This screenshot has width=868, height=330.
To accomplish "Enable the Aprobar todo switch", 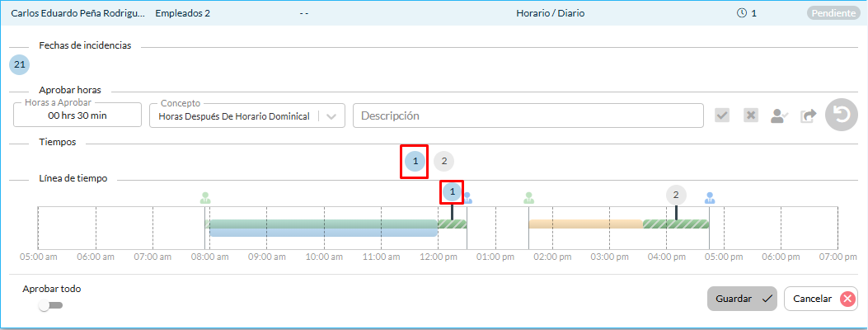I will click(x=50, y=305).
